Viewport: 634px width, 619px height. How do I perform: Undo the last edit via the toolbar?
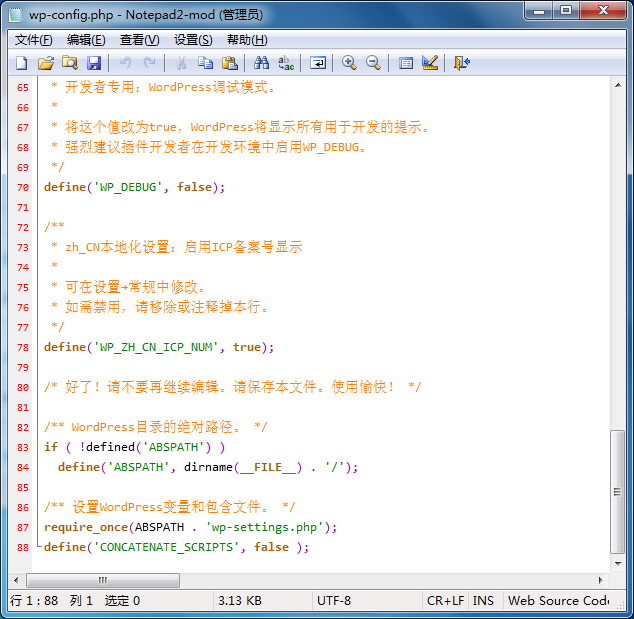coord(126,63)
